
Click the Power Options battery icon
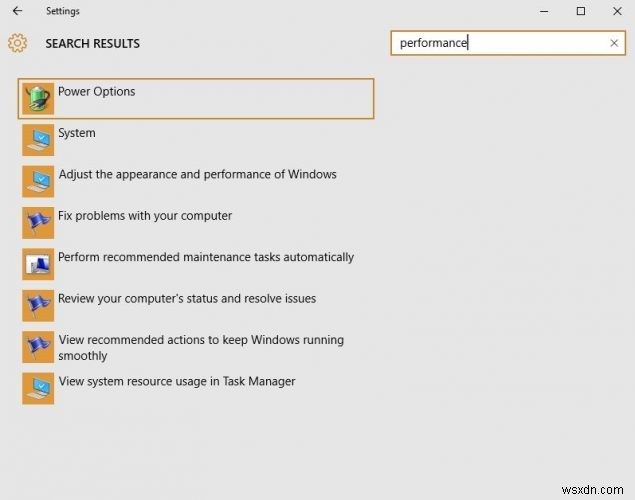coord(38,99)
